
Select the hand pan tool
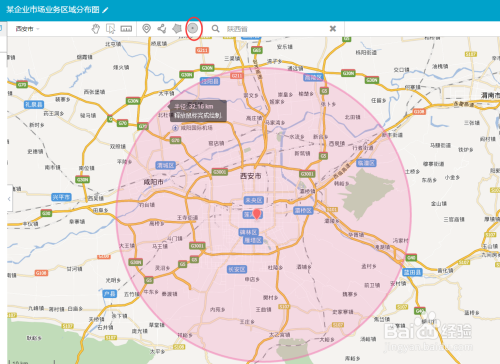click(x=96, y=29)
